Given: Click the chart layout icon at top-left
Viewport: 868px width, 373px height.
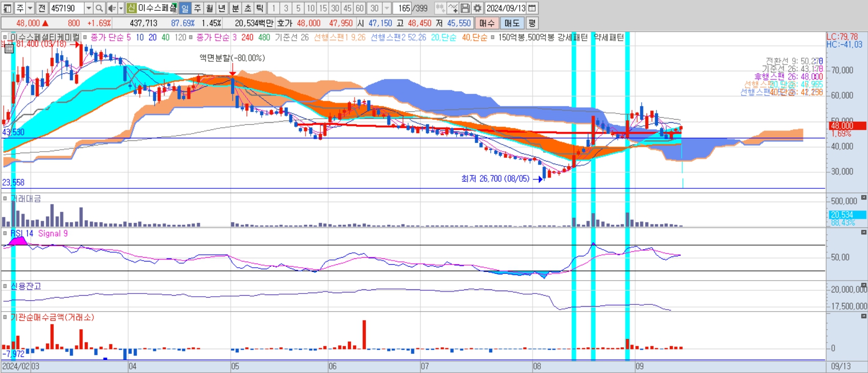Looking at the screenshot, I should [8, 8].
